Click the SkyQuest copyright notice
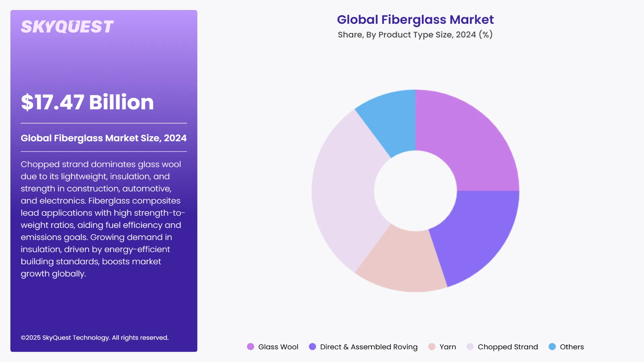Screen dimensions: 644x362 click(x=95, y=338)
